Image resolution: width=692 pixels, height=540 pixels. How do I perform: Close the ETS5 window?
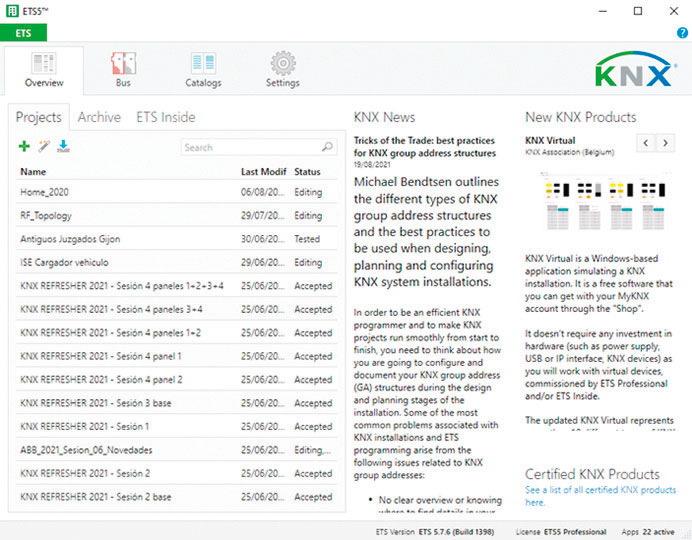673,11
